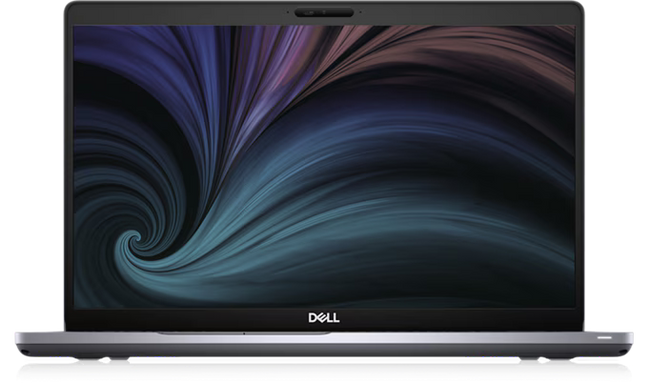Click the Dell logo below the screen

click(x=324, y=318)
